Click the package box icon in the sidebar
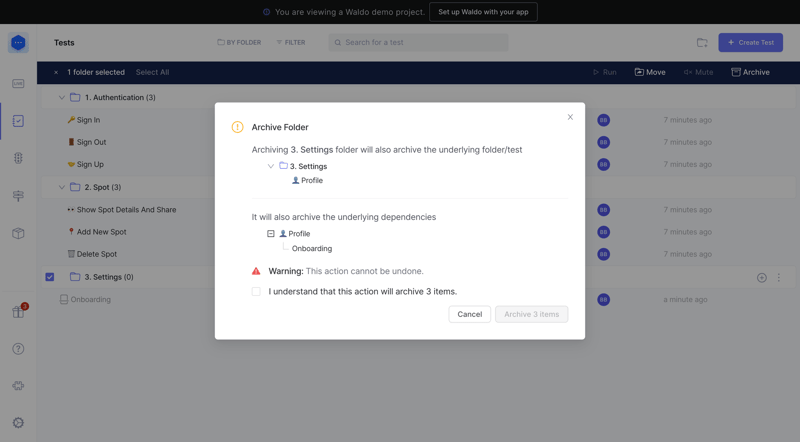Viewport: 800px width, 442px height. click(18, 233)
